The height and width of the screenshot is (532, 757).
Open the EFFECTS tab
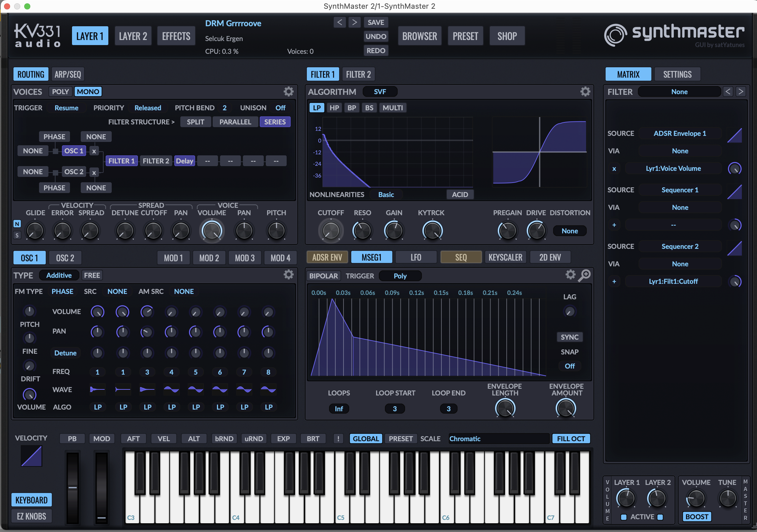[x=176, y=36]
